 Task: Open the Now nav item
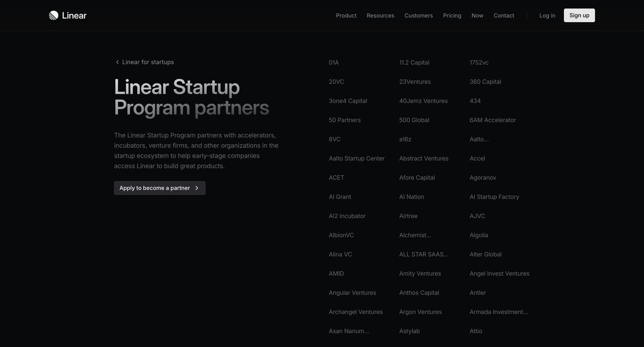477,15
